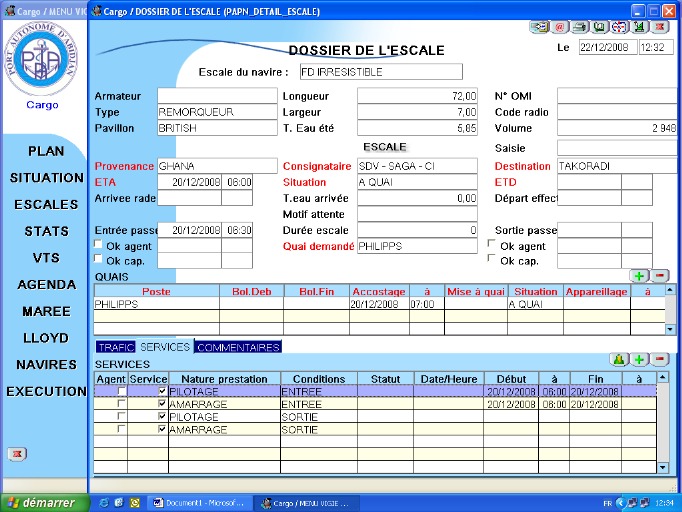The image size is (682, 512).
Task: Click red minus icon in SERVICES section
Action: [x=660, y=359]
